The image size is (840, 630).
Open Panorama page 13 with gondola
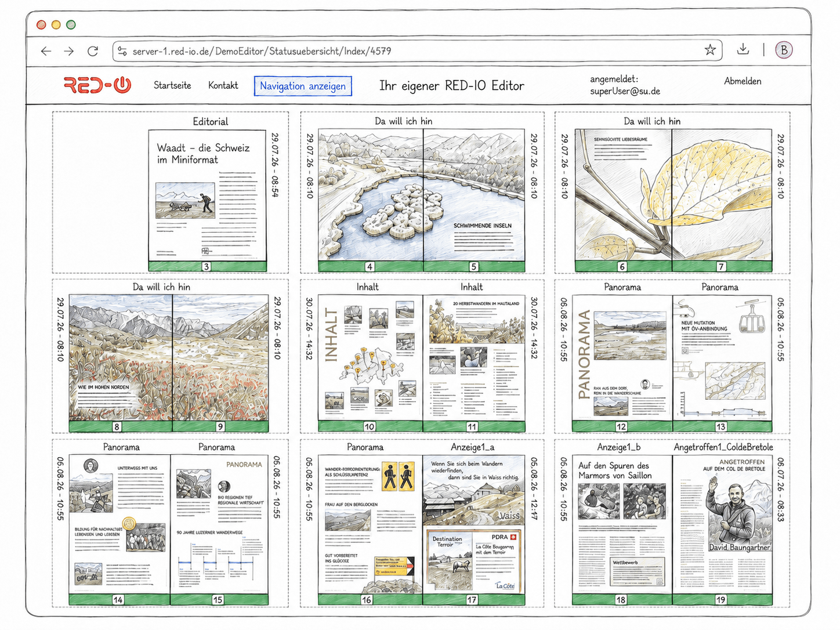pyautogui.click(x=722, y=363)
